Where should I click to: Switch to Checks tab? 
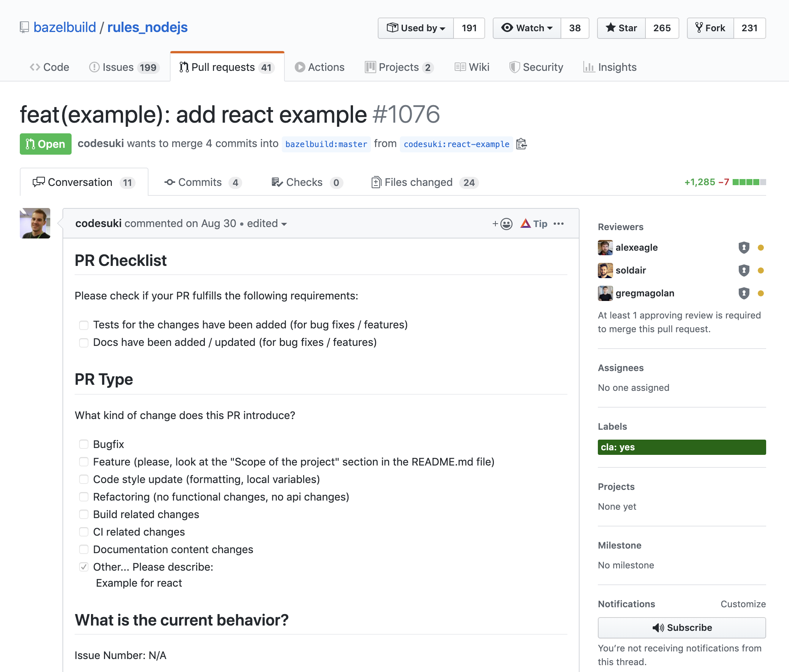click(307, 182)
